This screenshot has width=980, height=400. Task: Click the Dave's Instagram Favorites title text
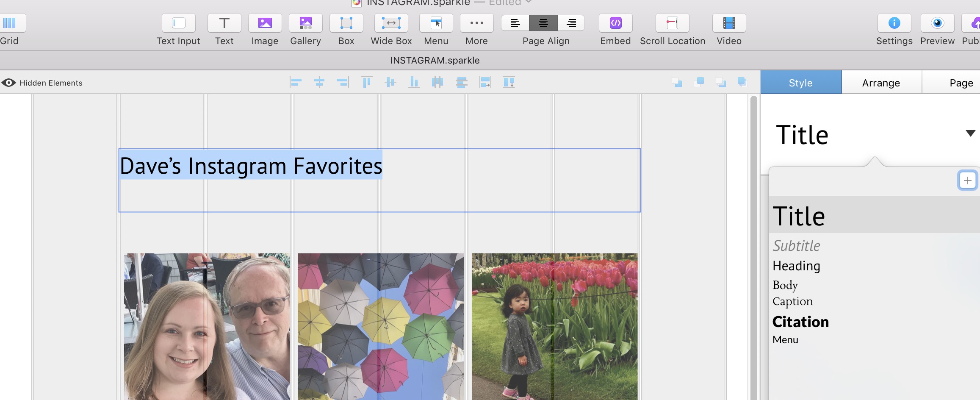point(251,166)
